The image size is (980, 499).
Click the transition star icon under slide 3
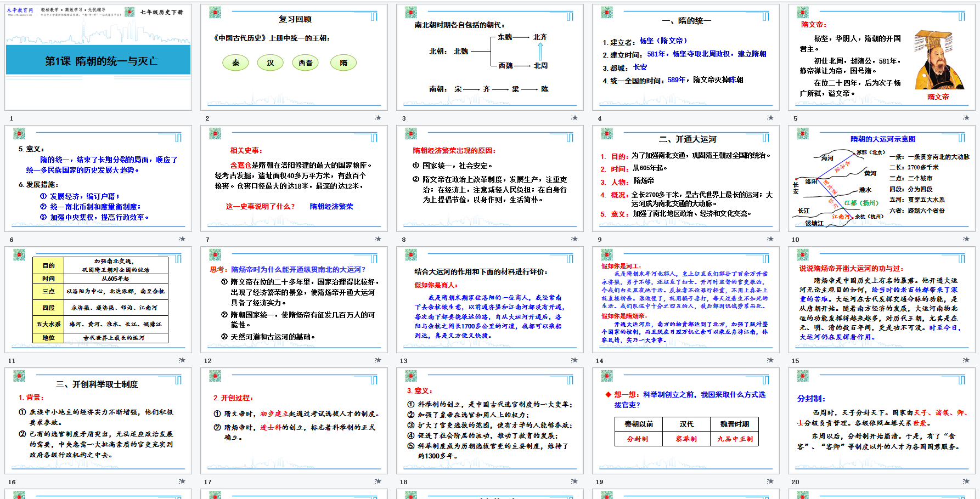pos(574,118)
